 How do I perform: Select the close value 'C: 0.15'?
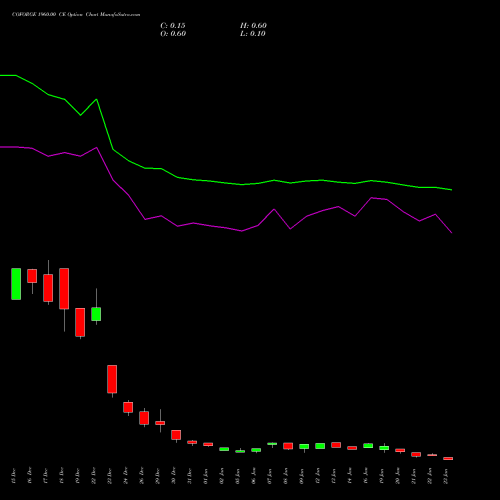pos(173,26)
